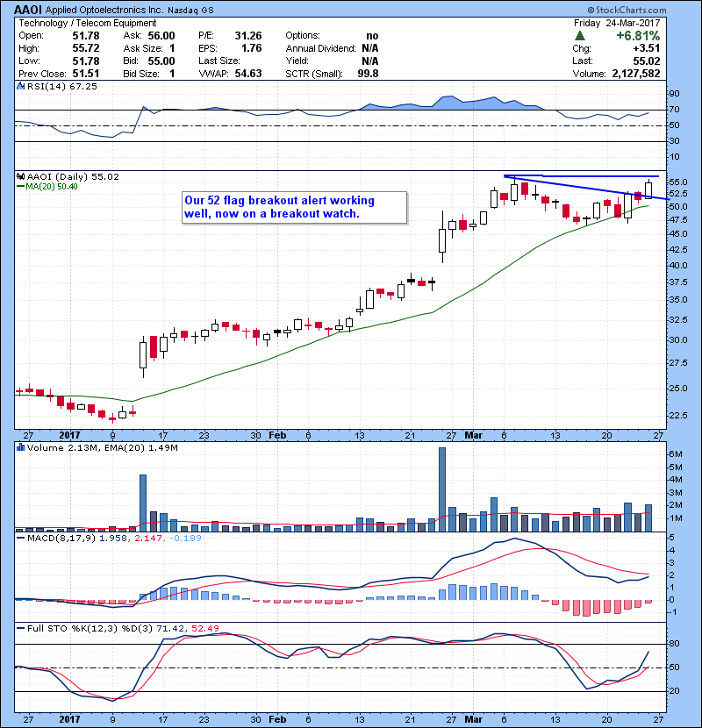Select the MACD histogram value -0.189
The height and width of the screenshot is (728, 702).
(185, 539)
